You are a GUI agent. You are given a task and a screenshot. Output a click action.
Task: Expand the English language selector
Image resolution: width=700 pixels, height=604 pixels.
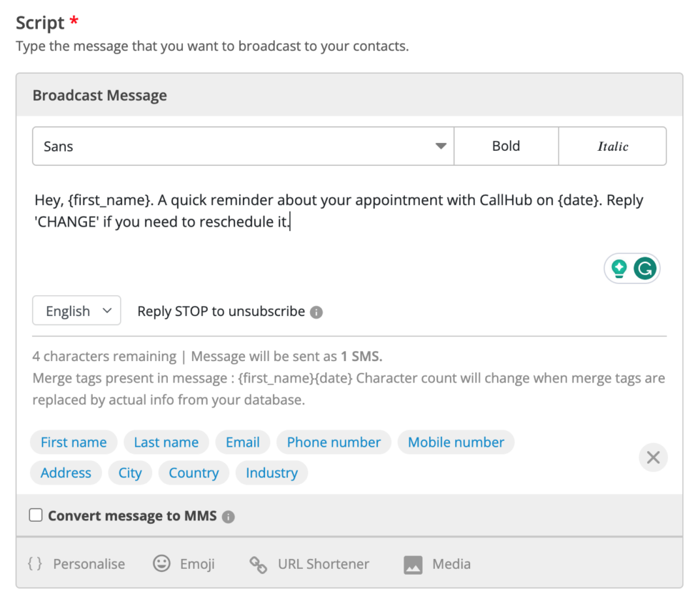point(76,310)
